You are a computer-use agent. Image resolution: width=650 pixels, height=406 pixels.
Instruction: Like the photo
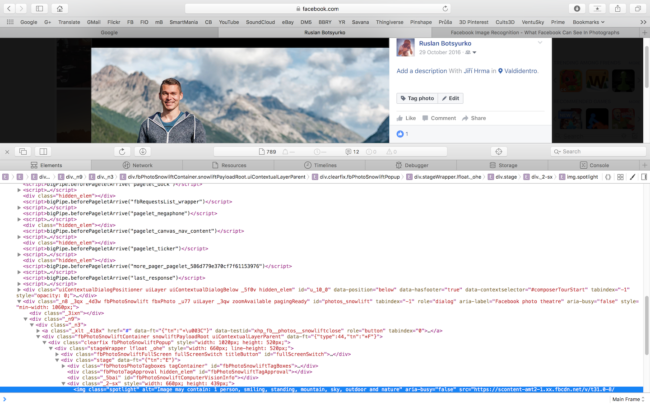click(x=406, y=118)
